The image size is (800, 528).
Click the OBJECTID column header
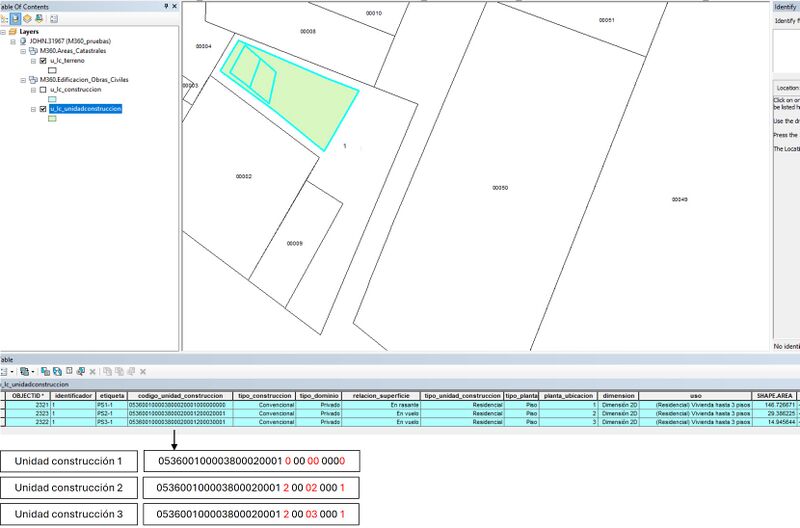coord(28,396)
